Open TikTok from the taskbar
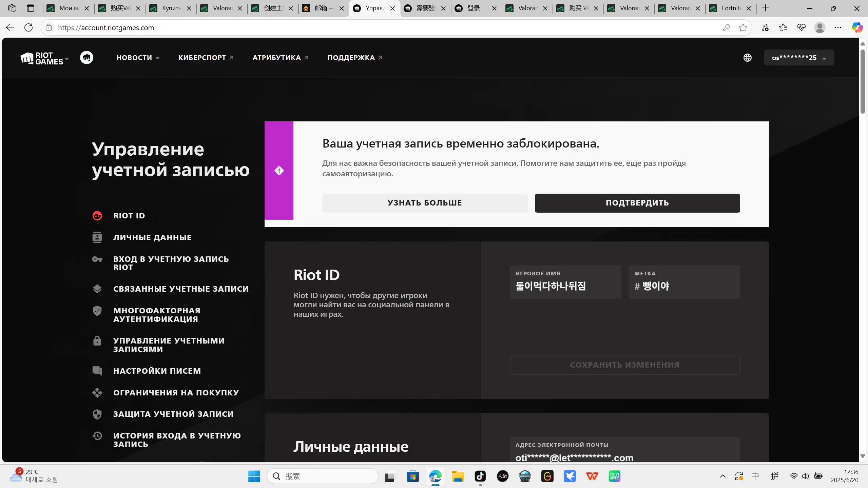 point(480,476)
